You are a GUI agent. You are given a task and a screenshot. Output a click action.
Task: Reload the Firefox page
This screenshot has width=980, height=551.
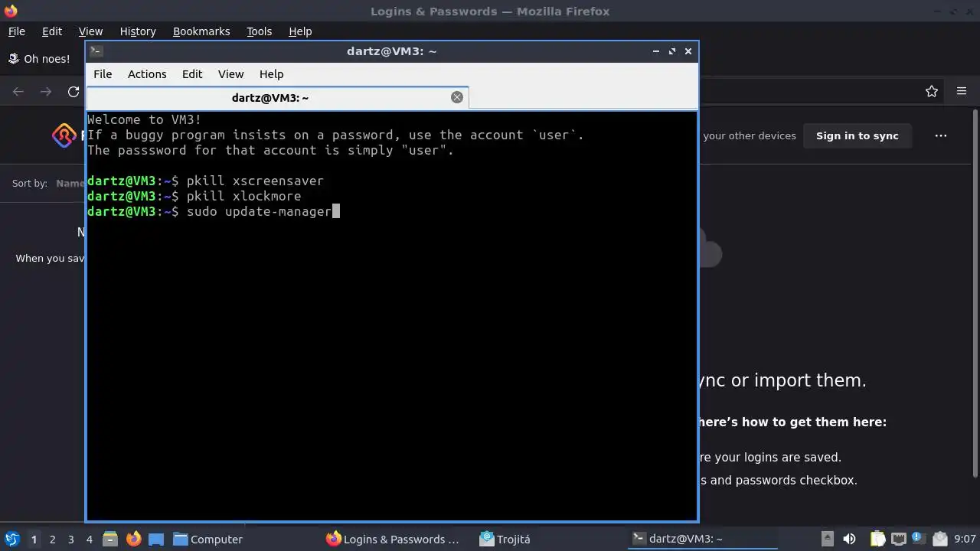(73, 92)
